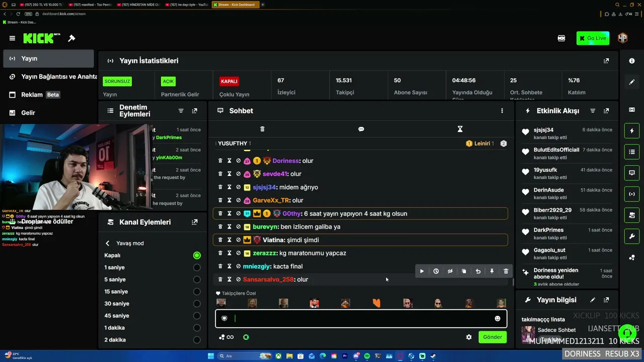Click the info icon in right sidebar
644x362 pixels.
point(632,61)
